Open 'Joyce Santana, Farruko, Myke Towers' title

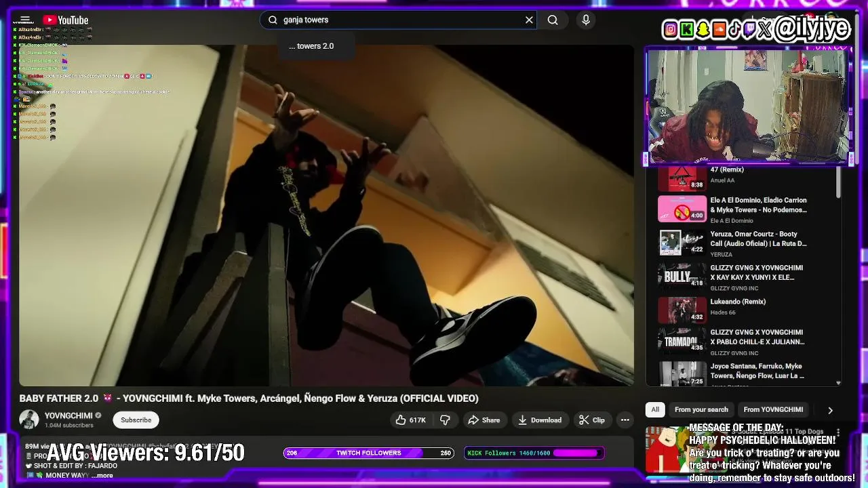coord(757,371)
